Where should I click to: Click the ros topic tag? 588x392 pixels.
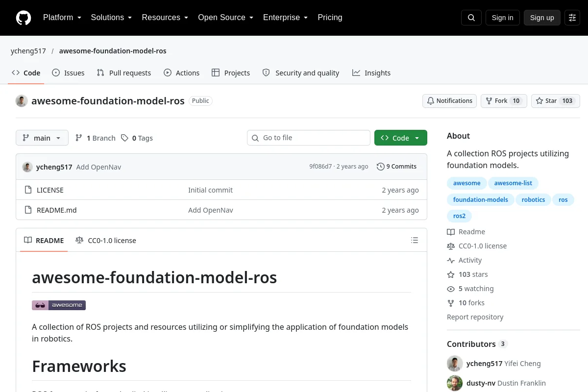click(563, 200)
